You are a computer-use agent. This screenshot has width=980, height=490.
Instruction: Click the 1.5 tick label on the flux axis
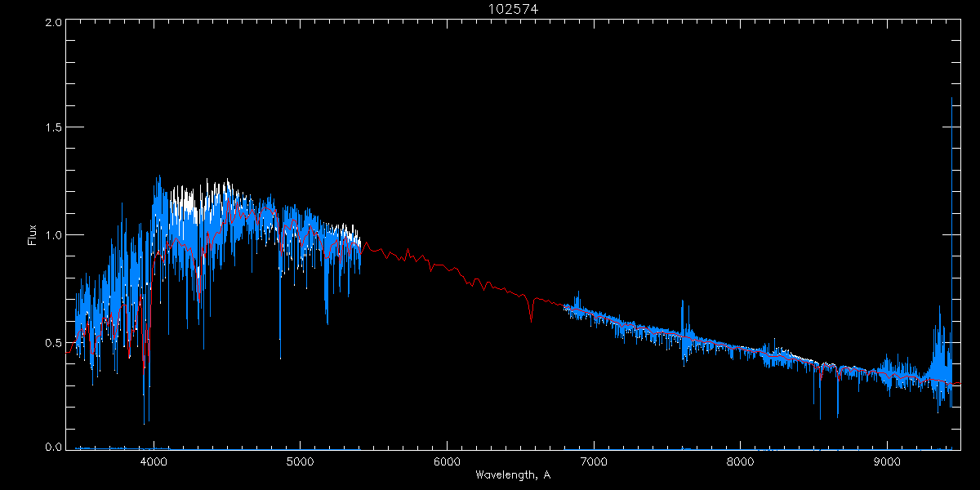point(54,128)
